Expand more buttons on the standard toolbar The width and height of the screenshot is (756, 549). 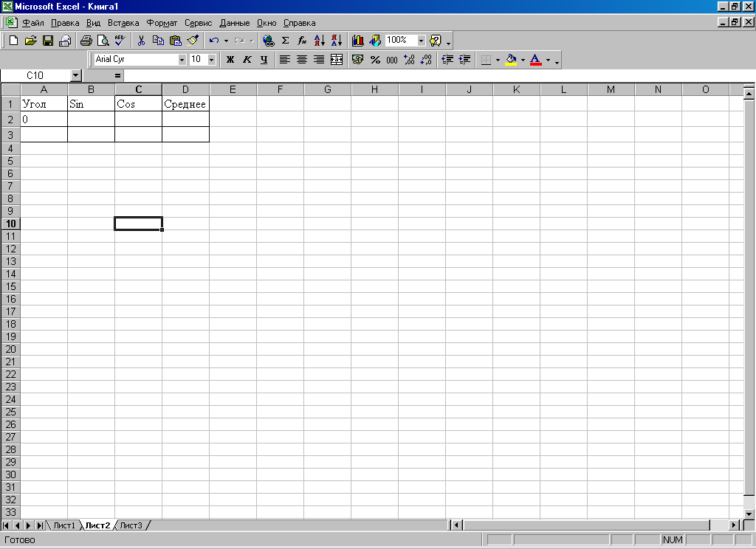[448, 42]
